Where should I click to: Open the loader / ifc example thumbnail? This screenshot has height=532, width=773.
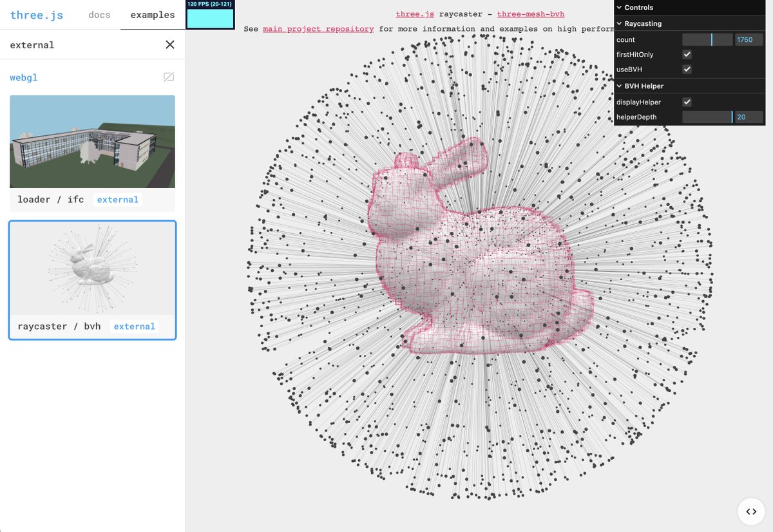[x=92, y=142]
